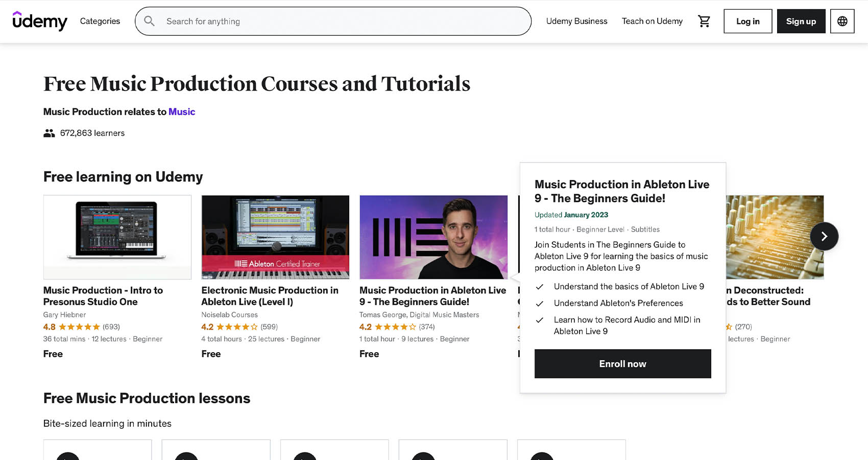
Task: Click the search magnifier icon
Action: [149, 21]
